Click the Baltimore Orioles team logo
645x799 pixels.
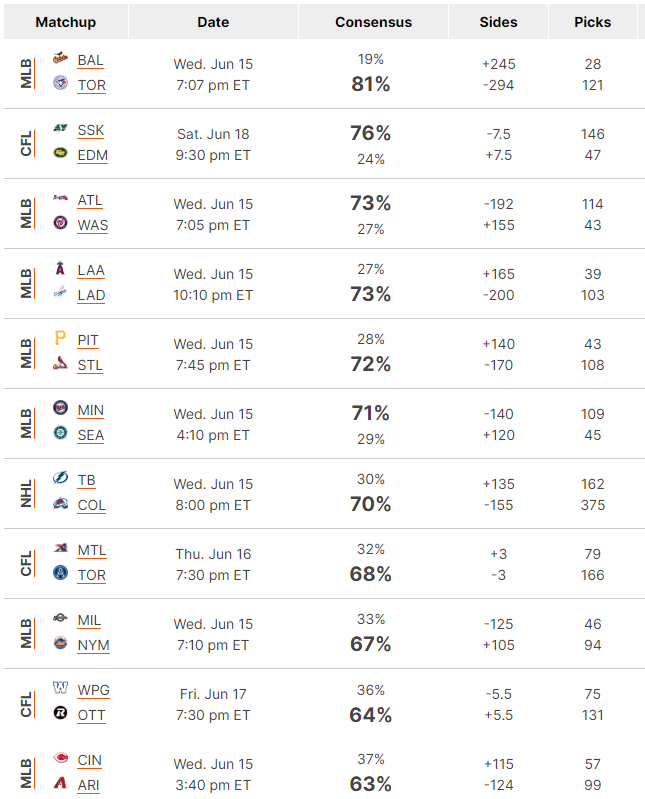(x=60, y=58)
